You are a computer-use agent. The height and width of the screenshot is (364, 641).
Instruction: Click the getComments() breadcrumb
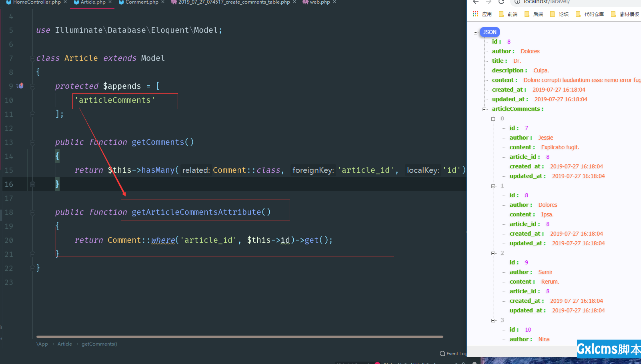99,344
